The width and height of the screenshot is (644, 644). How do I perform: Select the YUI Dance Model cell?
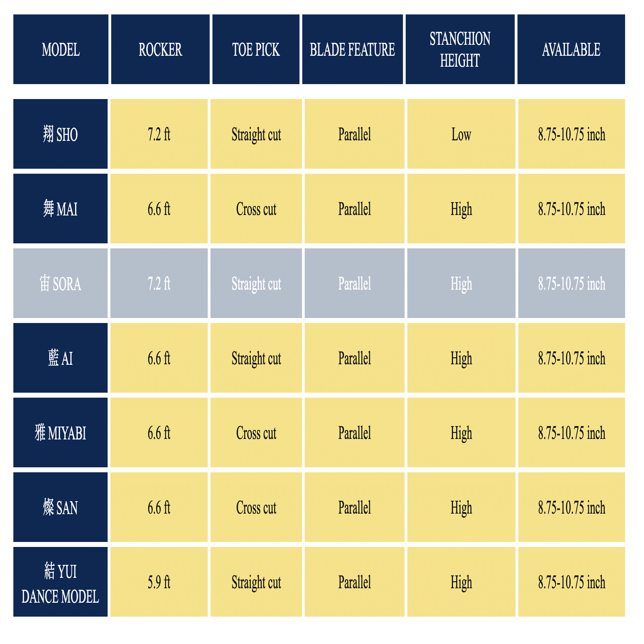[x=60, y=582]
